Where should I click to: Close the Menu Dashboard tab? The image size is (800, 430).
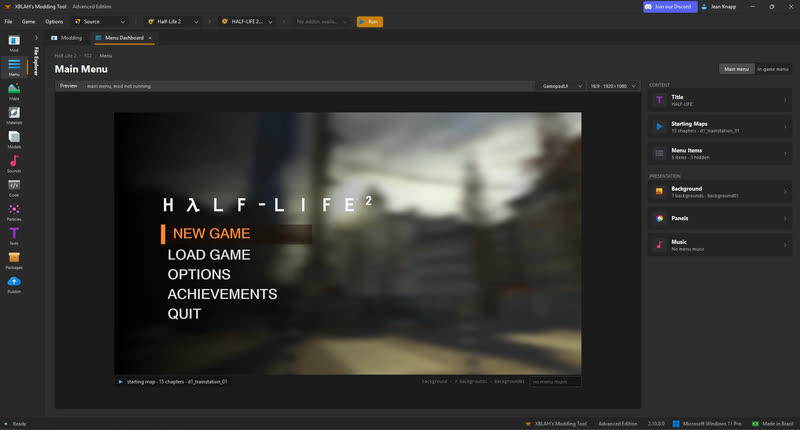(150, 38)
